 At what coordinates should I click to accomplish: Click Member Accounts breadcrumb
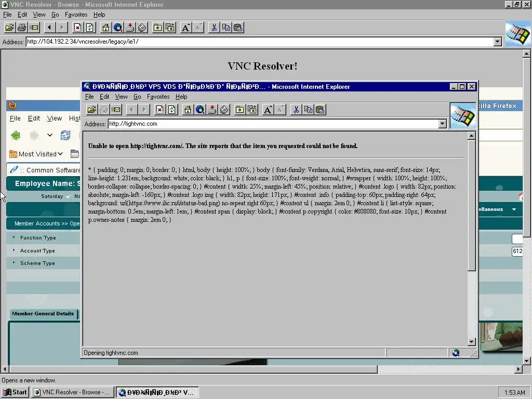tap(37, 223)
